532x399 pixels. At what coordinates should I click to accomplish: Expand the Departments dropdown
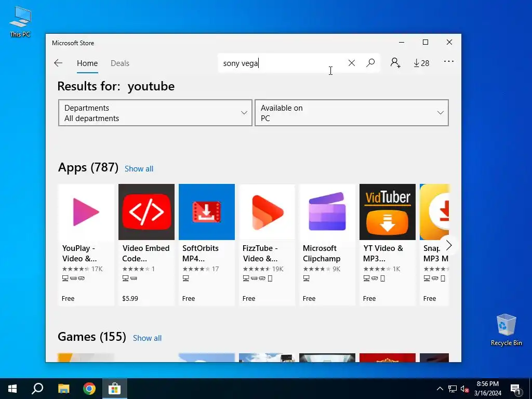pos(155,113)
